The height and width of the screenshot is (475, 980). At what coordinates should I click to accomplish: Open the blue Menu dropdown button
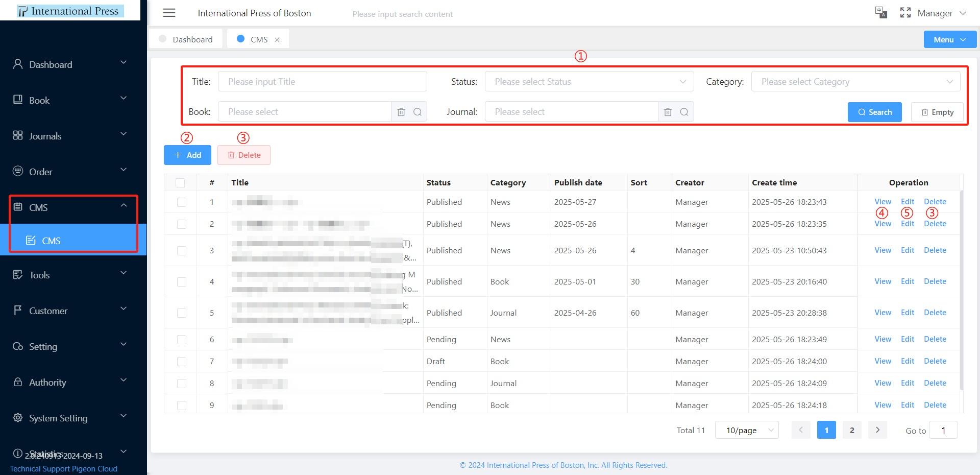click(950, 39)
